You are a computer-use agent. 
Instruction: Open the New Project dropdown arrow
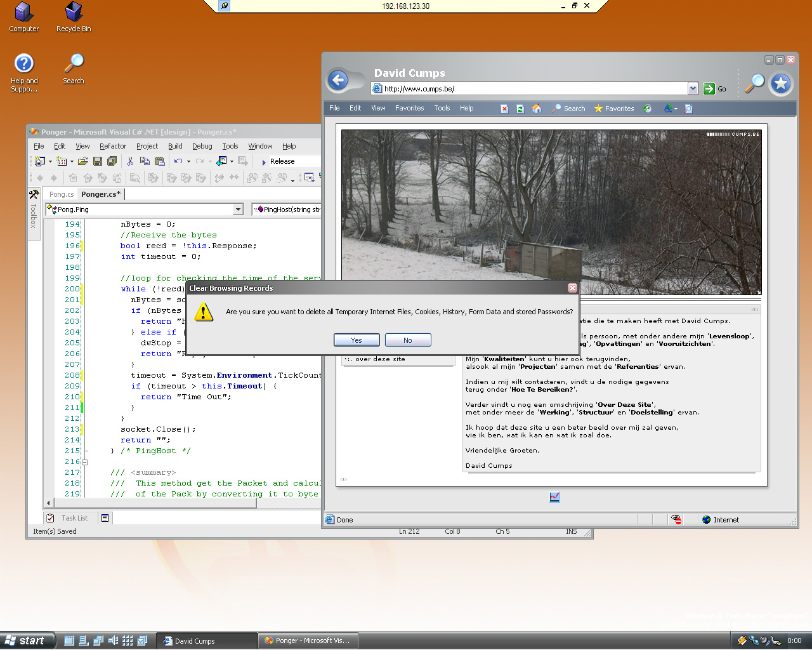pos(50,161)
